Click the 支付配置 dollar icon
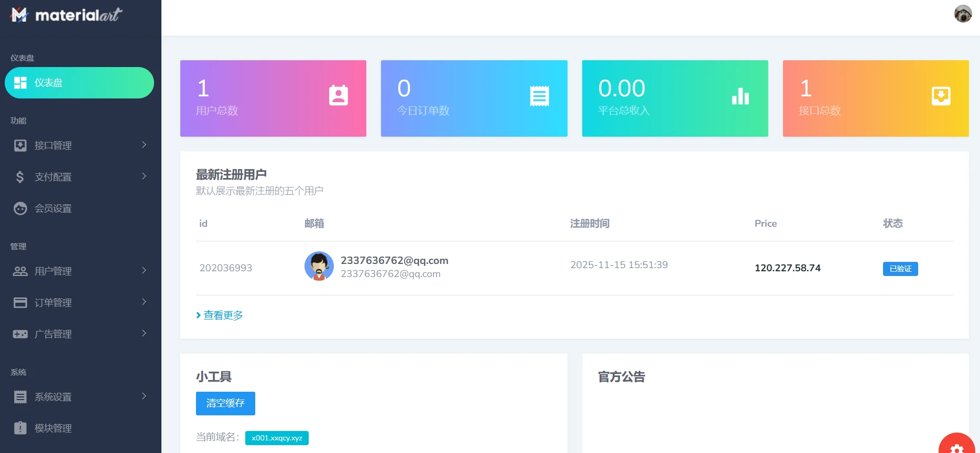980x453 pixels. (x=20, y=177)
